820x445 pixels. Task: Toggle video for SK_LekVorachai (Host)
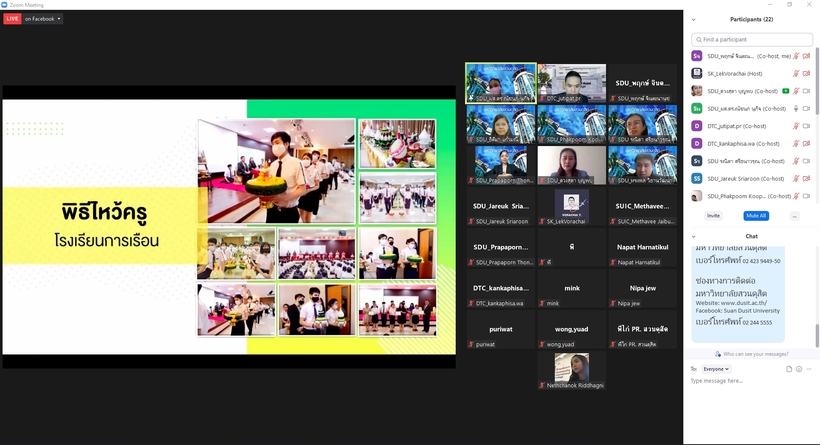806,74
